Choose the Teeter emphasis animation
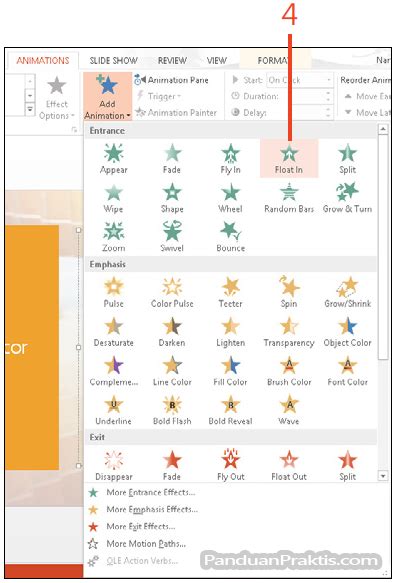The height and width of the screenshot is (583, 397). tap(230, 293)
